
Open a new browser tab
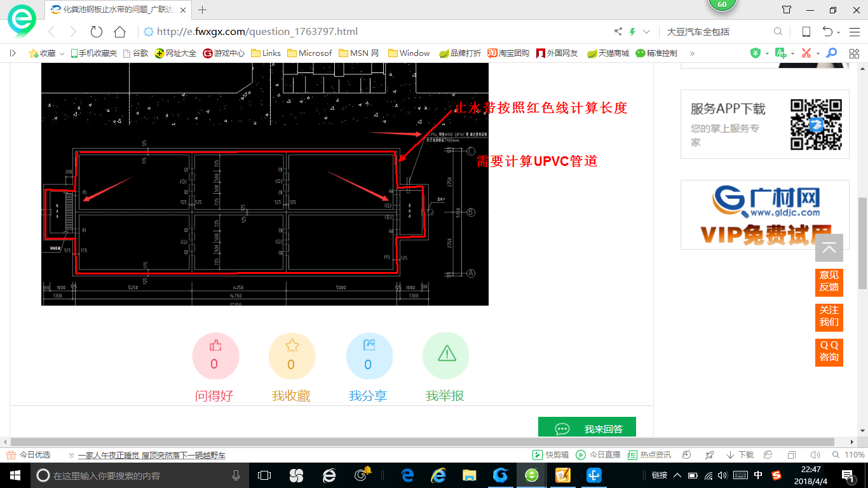tap(203, 10)
